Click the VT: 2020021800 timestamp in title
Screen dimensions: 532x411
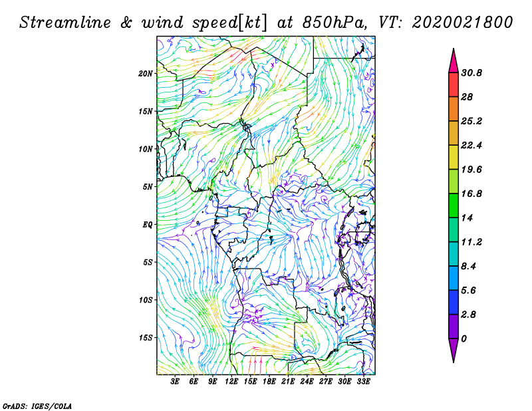pyautogui.click(x=445, y=22)
